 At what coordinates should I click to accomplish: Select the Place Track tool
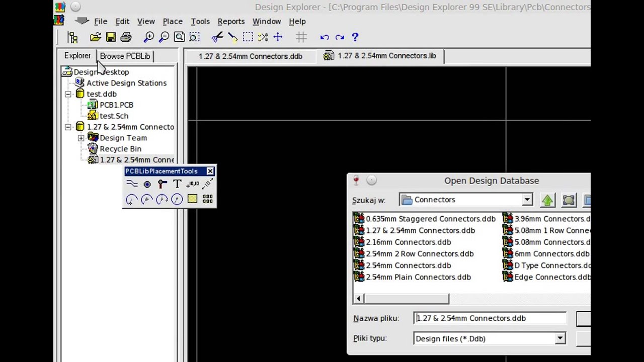tap(132, 184)
